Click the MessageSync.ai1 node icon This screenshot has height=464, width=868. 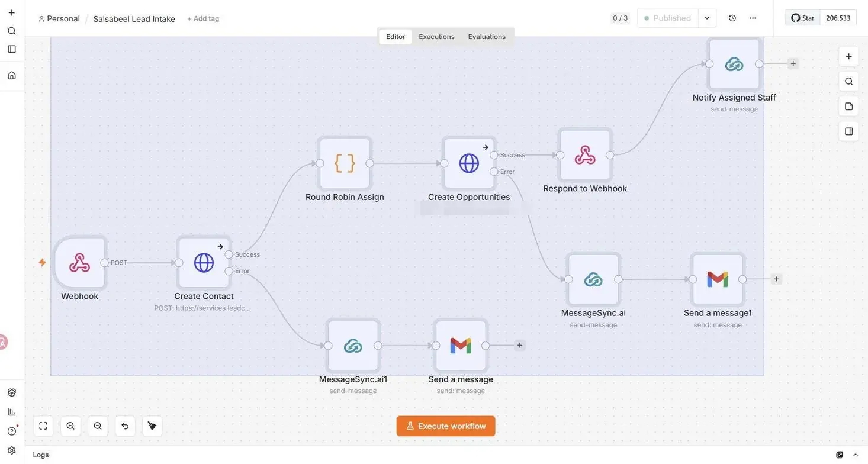point(353,346)
